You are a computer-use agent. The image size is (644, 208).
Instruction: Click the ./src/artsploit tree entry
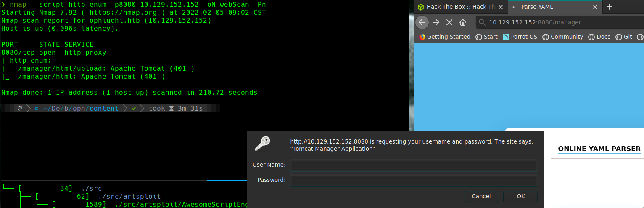(x=129, y=196)
